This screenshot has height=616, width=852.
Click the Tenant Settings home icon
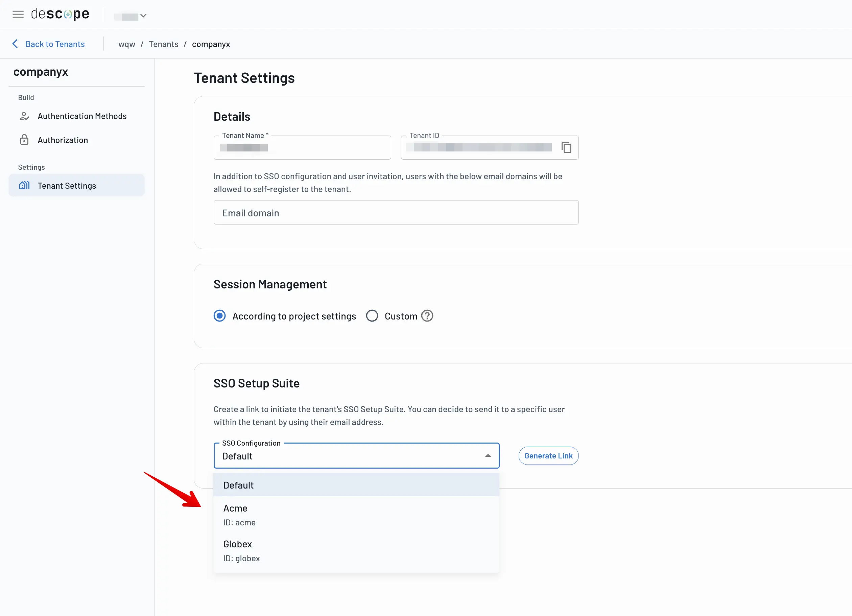[24, 185]
